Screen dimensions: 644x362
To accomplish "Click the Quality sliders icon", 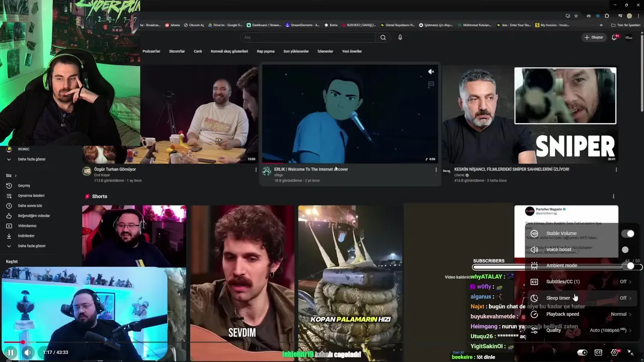I will pyautogui.click(x=534, y=330).
